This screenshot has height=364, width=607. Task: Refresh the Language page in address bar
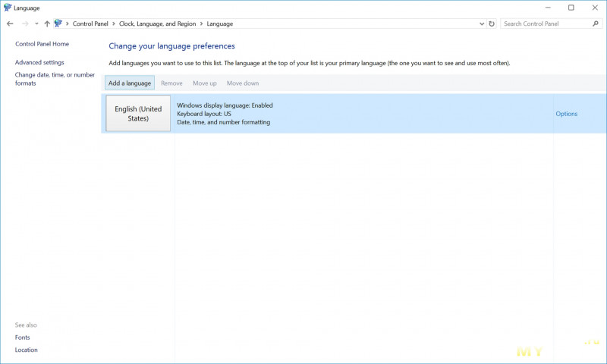click(x=492, y=24)
